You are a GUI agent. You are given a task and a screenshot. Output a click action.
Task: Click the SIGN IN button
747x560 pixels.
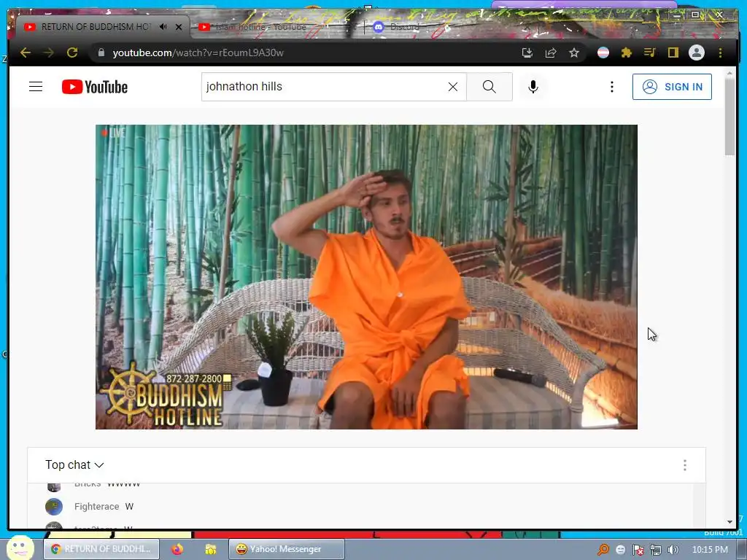tap(672, 87)
